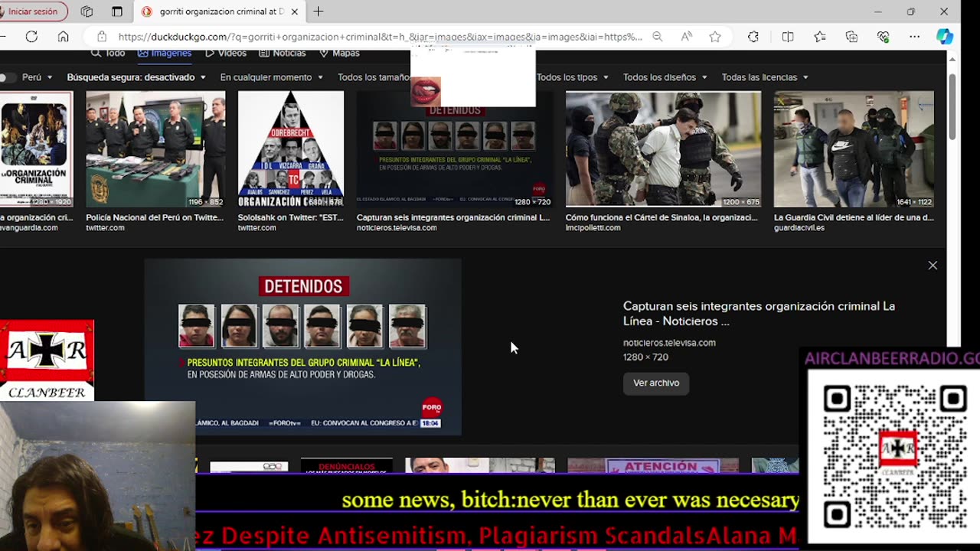
Task: Open the Collections icon
Action: [851, 37]
